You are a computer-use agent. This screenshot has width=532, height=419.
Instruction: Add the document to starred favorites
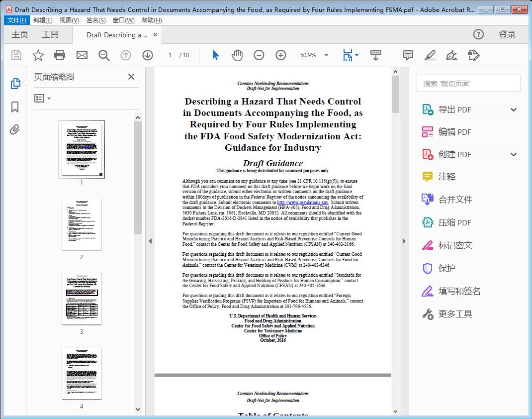pyautogui.click(x=38, y=55)
